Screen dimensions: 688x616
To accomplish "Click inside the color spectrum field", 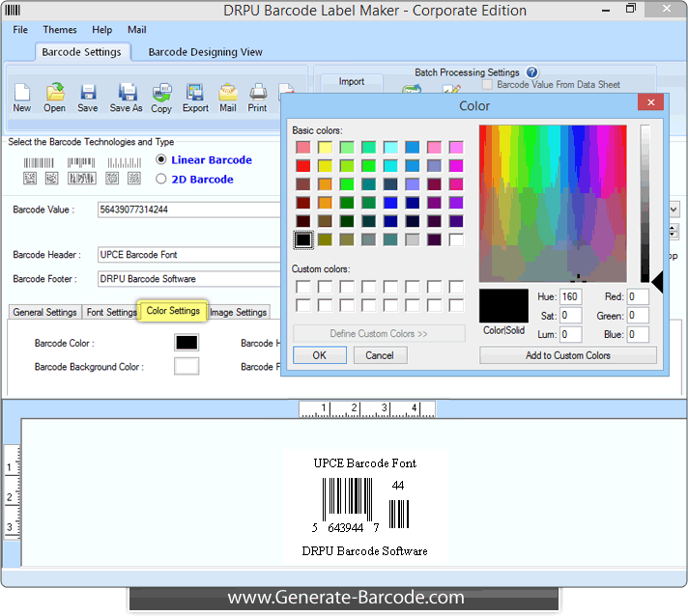I will (553, 204).
